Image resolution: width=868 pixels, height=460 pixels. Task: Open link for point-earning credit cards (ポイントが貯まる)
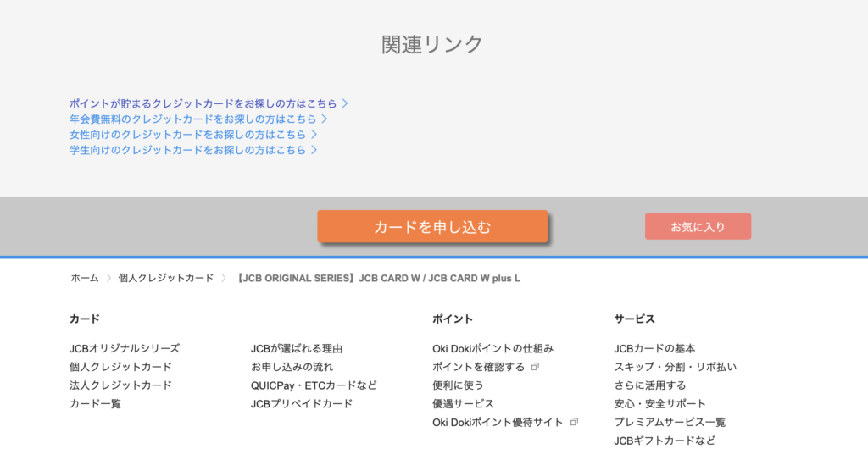pos(209,103)
